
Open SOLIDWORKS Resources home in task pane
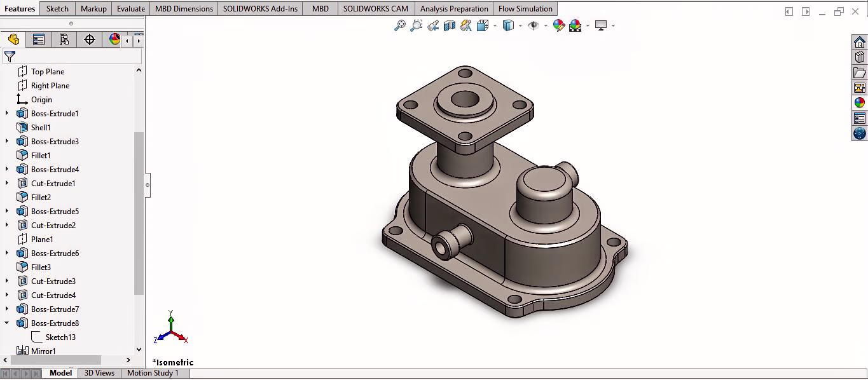point(860,43)
